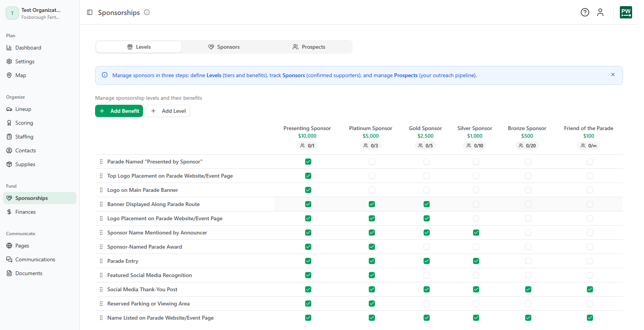Viewport: 644px width, 330px height.
Task: Click the Gold Sponsor 0/5 sponsor count badge
Action: (x=426, y=145)
